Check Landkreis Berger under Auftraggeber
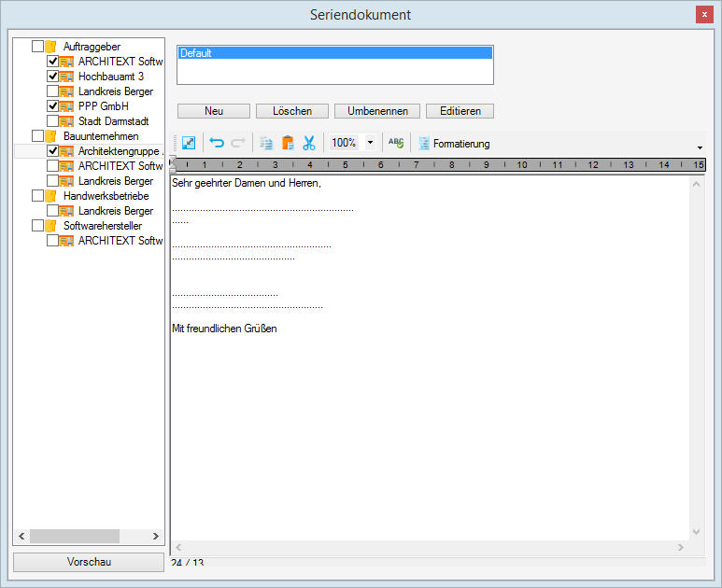The height and width of the screenshot is (588, 722). click(x=53, y=91)
